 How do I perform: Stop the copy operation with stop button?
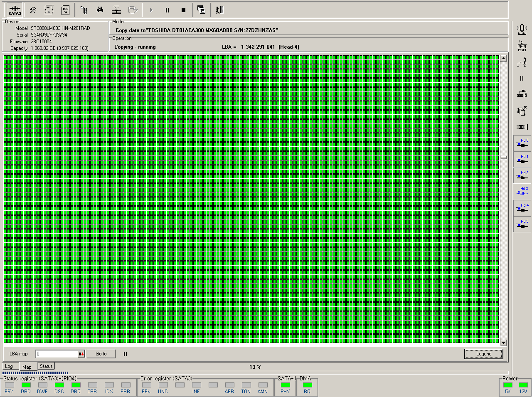coord(183,10)
